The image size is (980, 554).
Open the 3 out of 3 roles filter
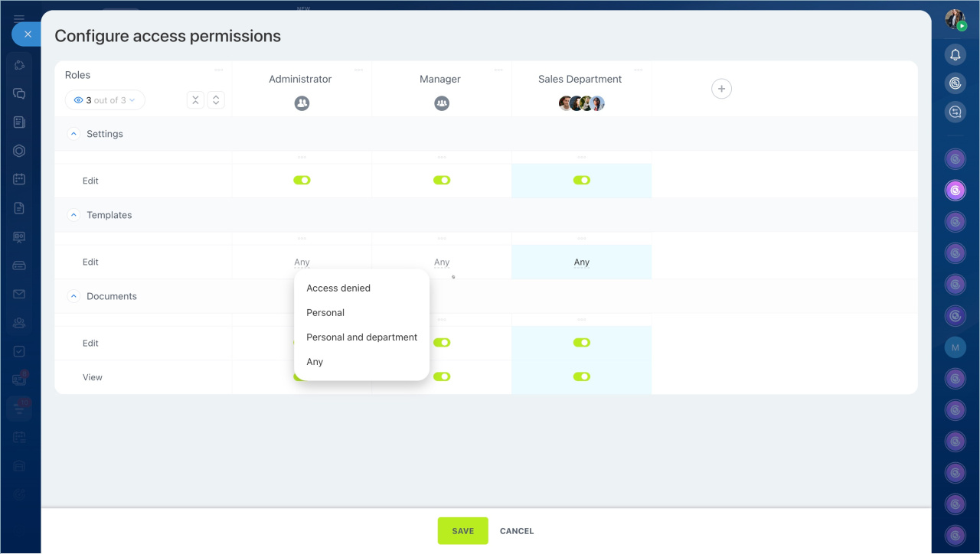(105, 100)
